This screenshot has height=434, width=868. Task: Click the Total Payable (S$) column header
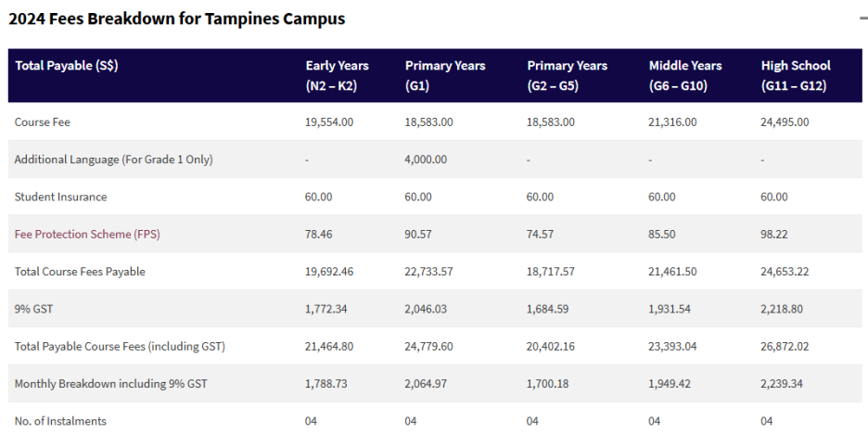click(67, 66)
